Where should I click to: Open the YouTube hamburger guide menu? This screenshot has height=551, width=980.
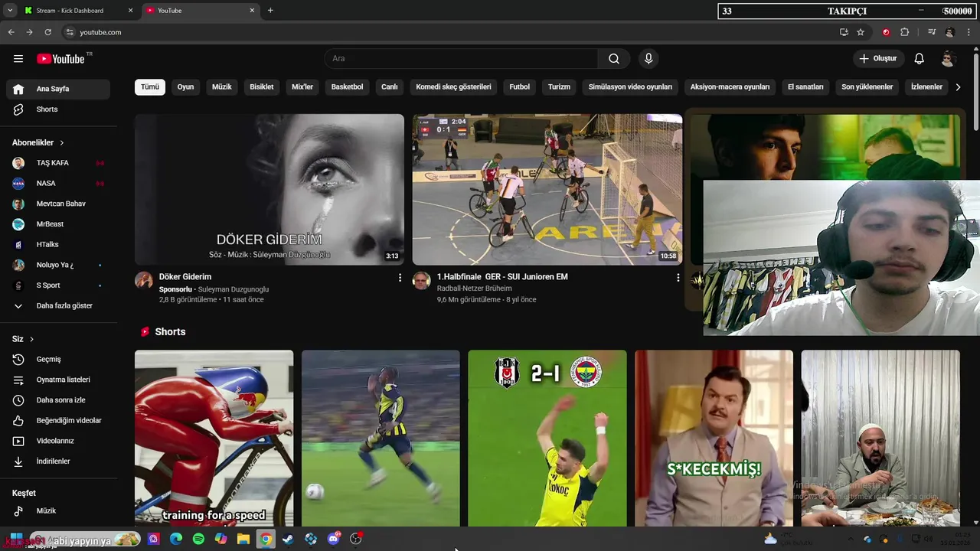(18, 59)
